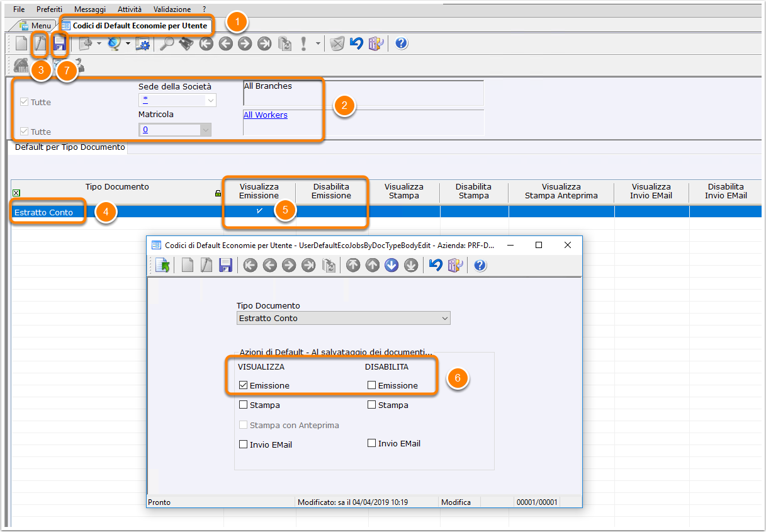Viewport: 766px width, 532px height.
Task: Check Emissione under DISABILITA
Action: (x=372, y=385)
